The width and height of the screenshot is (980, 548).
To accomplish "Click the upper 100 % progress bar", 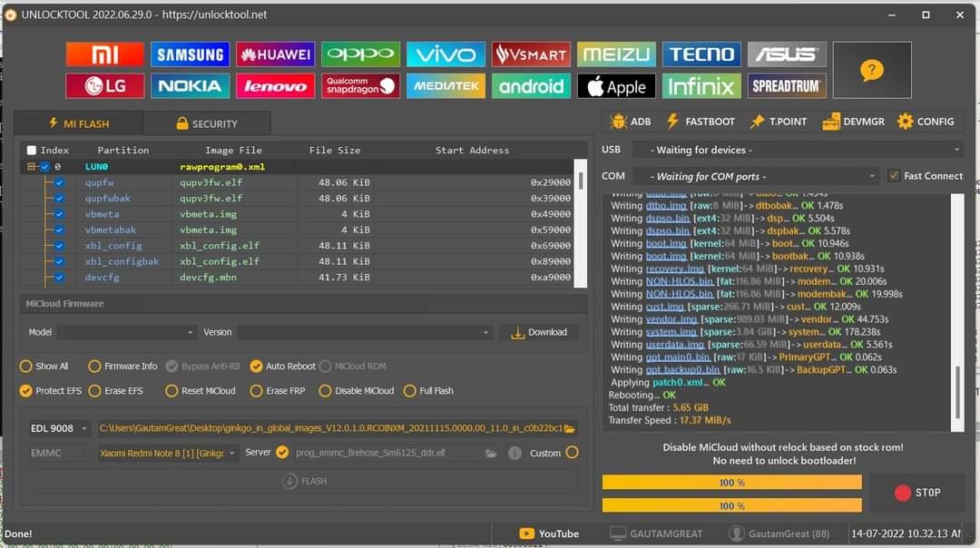I will click(732, 483).
